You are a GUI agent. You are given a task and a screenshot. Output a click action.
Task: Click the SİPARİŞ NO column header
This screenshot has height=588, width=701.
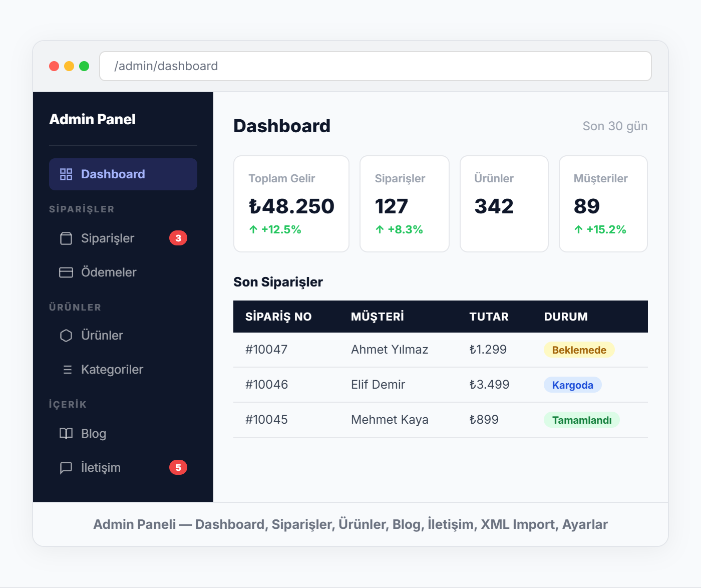[278, 317]
